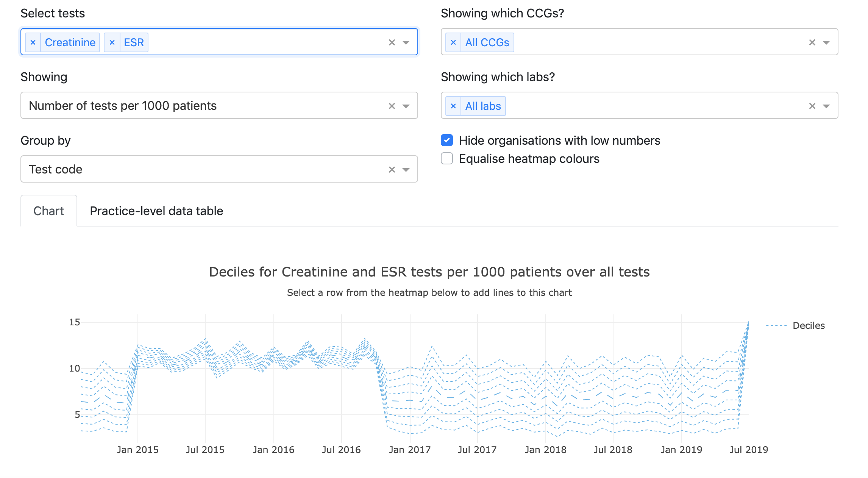Clear the Showing field value

coord(392,106)
